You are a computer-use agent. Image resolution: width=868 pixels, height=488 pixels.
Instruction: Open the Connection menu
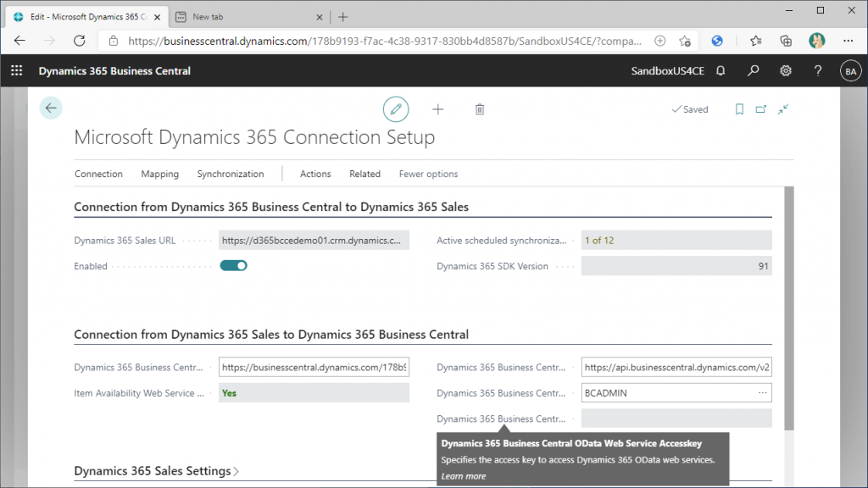point(98,174)
